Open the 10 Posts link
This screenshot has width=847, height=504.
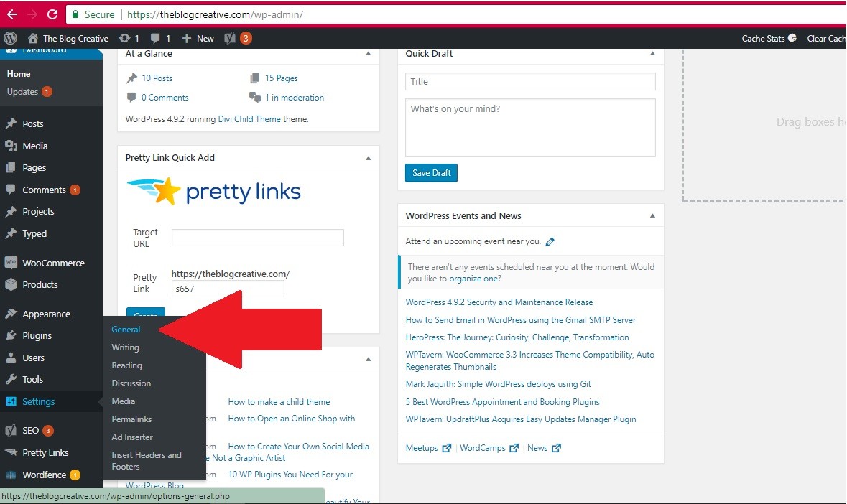coord(157,78)
